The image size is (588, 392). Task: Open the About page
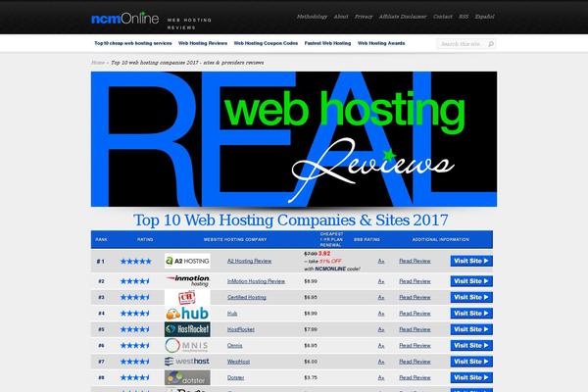(x=341, y=17)
